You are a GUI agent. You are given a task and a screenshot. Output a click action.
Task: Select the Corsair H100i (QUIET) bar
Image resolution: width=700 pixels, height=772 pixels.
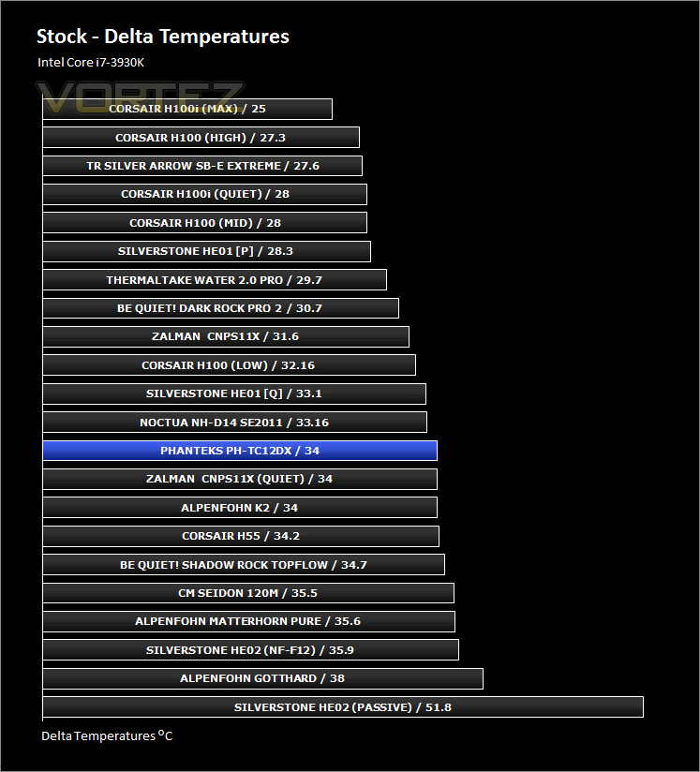pyautogui.click(x=204, y=195)
